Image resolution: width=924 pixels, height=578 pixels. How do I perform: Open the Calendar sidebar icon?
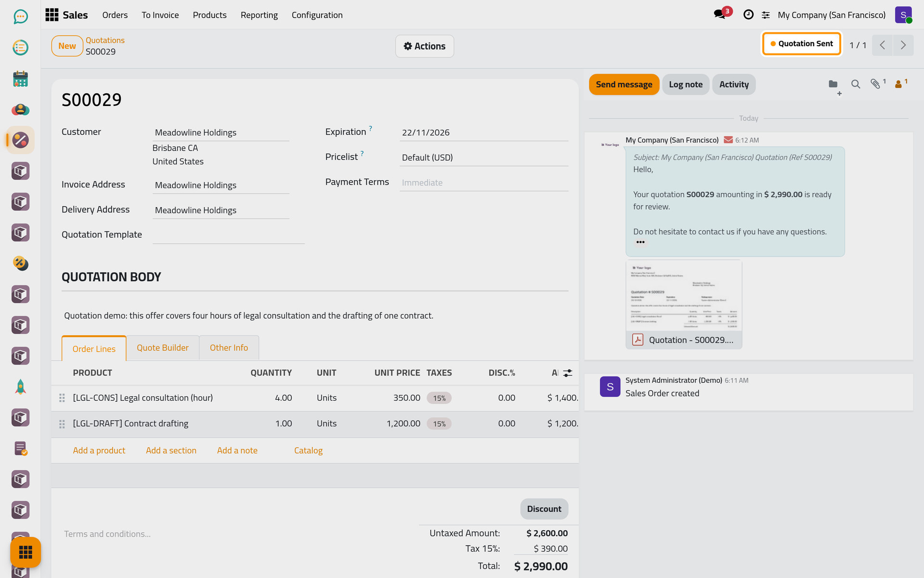(20, 79)
